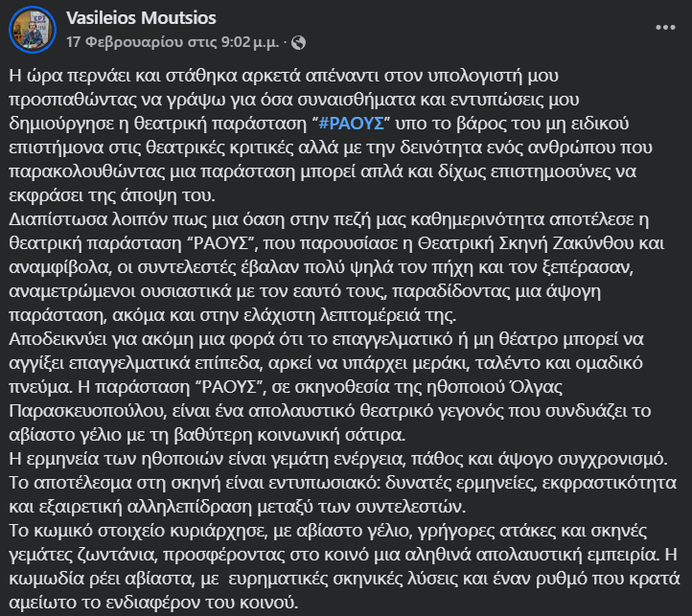Click the quoted 'ΡΑΟΥΣ' after 'Η παράσταση'
This screenshot has width=692, height=616.
pos(229,387)
